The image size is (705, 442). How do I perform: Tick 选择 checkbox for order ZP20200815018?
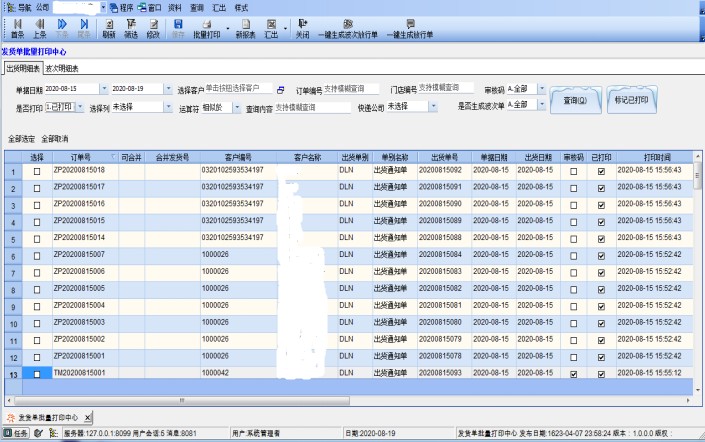(37, 171)
